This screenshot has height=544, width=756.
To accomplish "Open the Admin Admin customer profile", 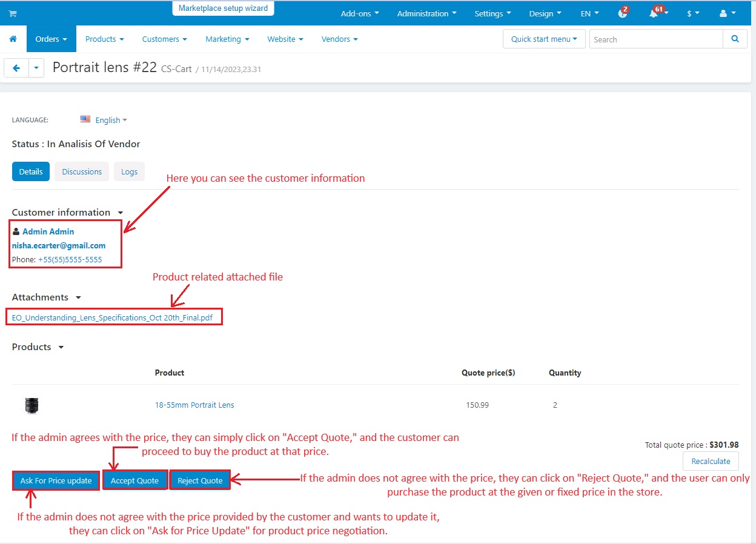I will tap(48, 231).
